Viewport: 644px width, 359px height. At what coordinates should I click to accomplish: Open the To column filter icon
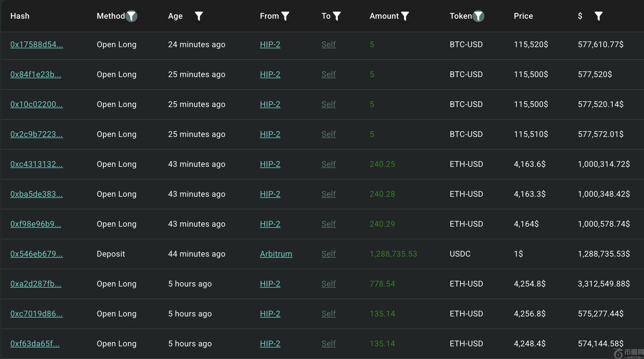(x=337, y=16)
